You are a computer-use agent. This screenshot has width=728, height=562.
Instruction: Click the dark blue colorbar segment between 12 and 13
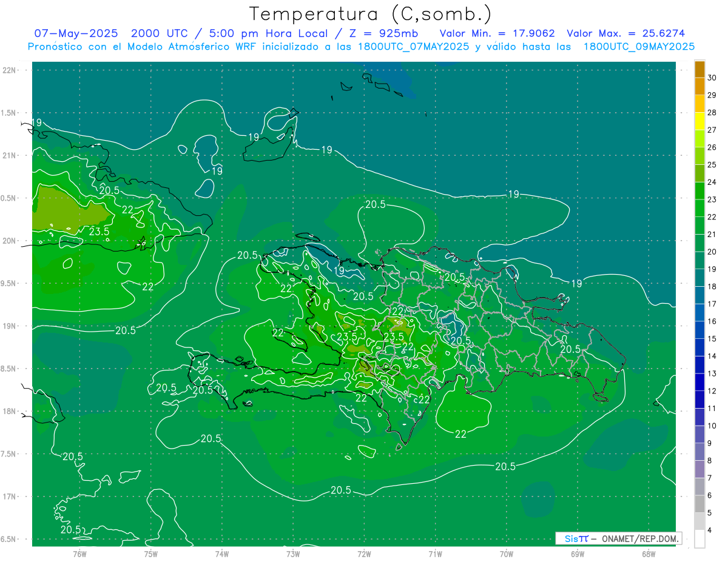(699, 382)
